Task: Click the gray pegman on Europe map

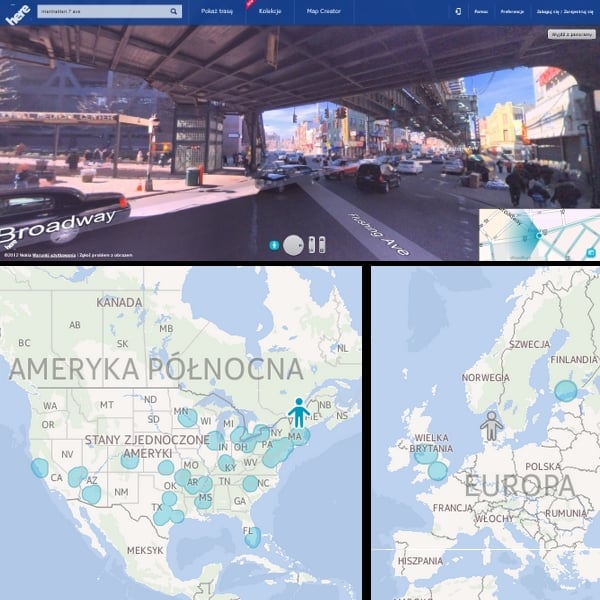Action: (x=492, y=426)
